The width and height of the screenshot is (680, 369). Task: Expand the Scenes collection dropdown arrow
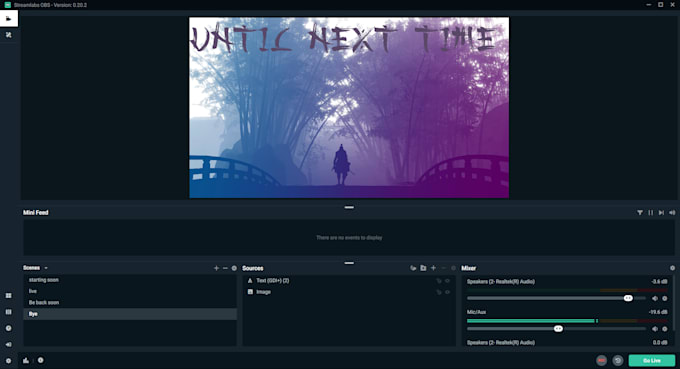[x=46, y=268]
